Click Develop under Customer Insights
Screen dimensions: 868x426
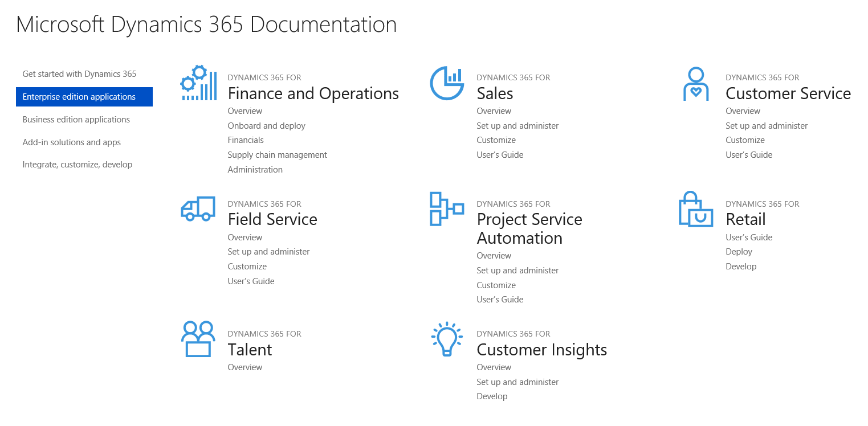click(492, 396)
